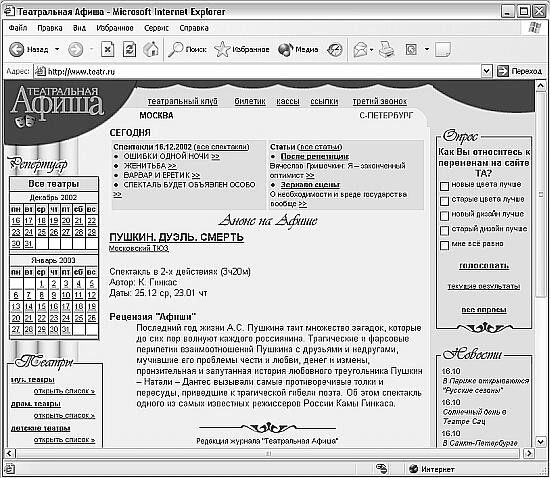Viewport: 550px width, 478px height.
Task: Open the Избранное menu
Action: (x=115, y=28)
